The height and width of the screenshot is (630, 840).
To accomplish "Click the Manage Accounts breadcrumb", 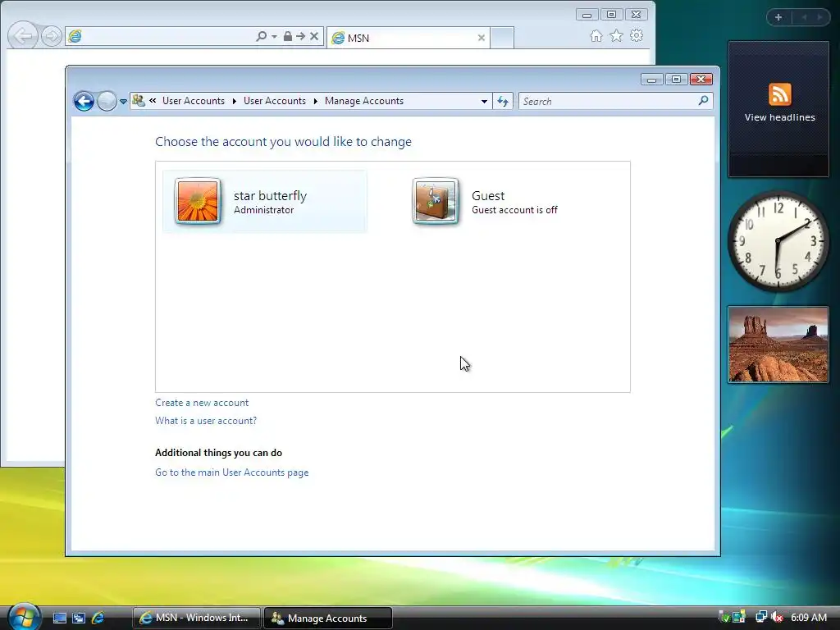I will (363, 101).
